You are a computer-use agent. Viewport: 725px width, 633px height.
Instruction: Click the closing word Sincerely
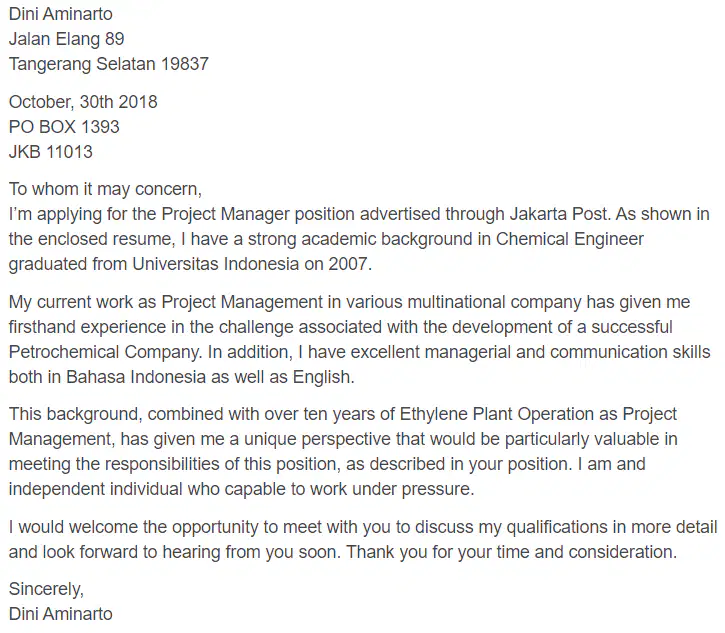46,590
